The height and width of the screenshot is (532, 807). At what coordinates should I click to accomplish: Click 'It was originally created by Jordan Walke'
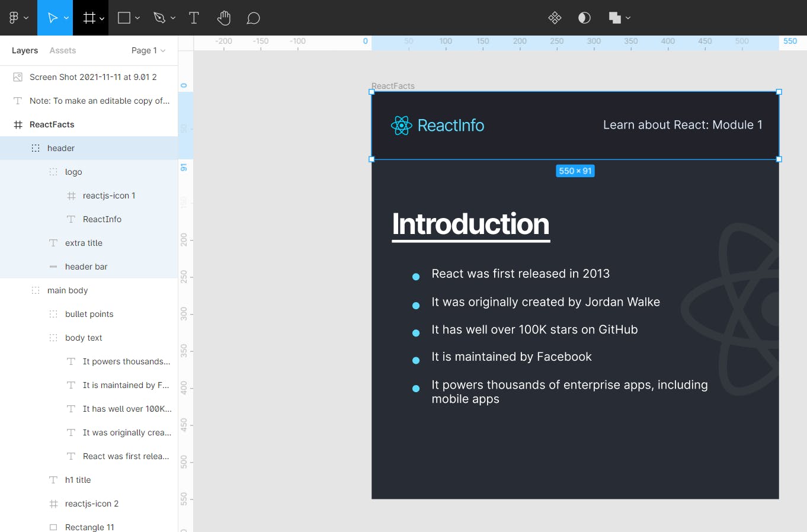point(546,302)
